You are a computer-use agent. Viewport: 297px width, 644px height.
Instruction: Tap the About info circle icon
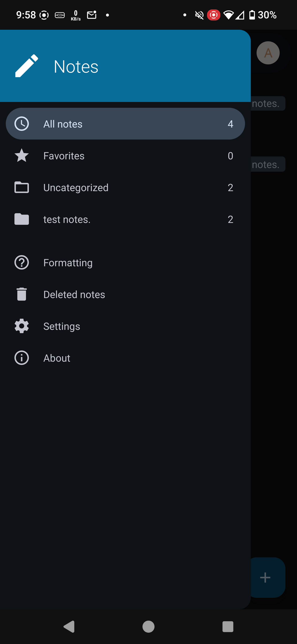coord(22,358)
